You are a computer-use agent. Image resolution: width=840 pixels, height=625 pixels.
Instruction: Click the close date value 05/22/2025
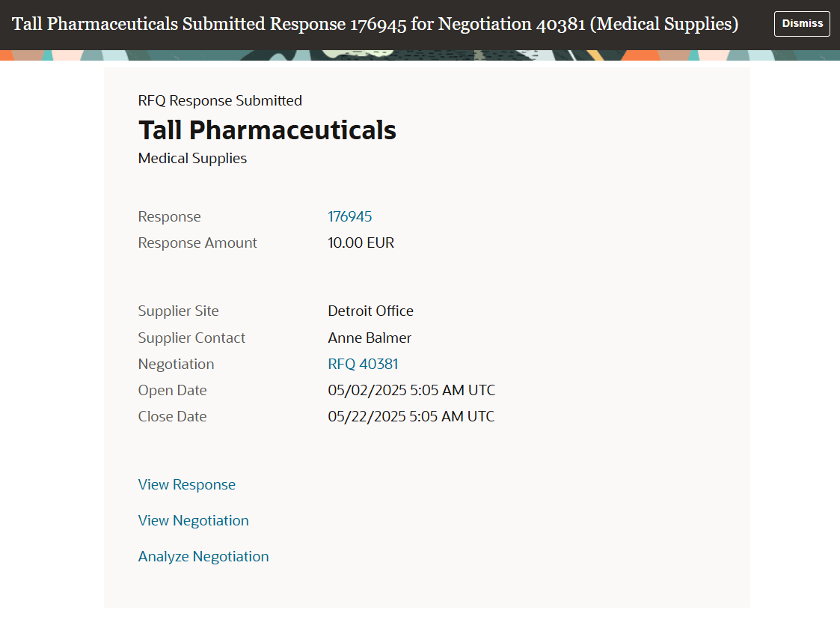tap(411, 416)
